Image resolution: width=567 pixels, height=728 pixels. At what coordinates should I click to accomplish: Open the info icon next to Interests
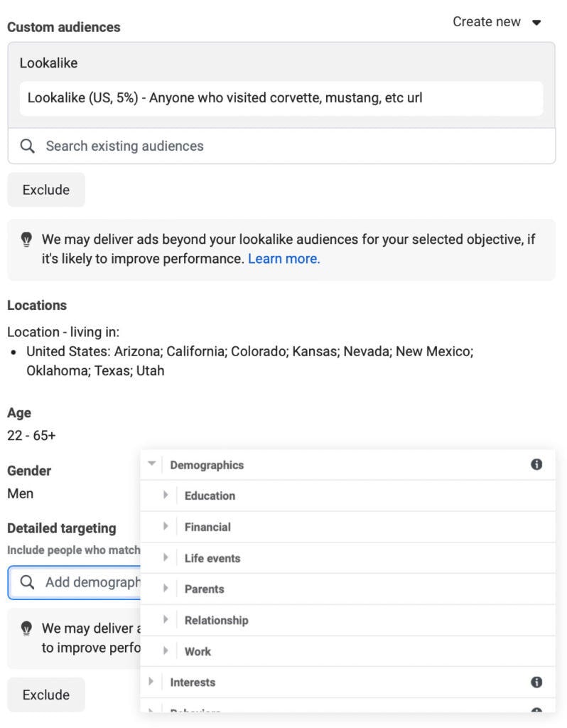click(538, 682)
